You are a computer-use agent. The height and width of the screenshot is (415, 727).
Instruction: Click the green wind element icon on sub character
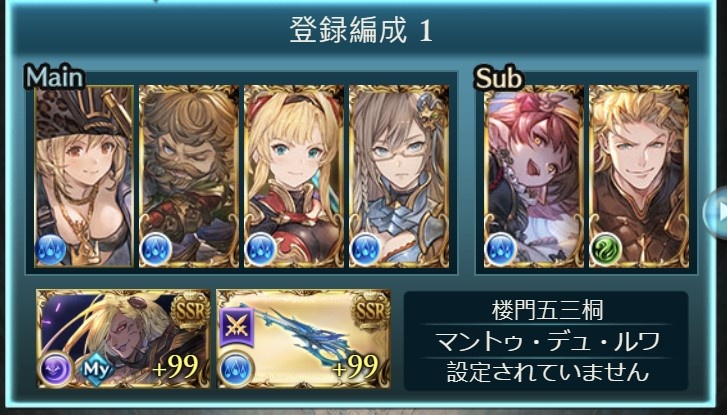(606, 249)
